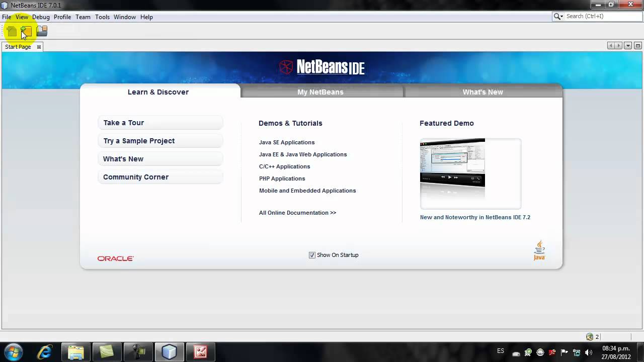Viewport: 644px width, 362px height.
Task: Click the New File toolbar icon
Action: pyautogui.click(x=11, y=31)
